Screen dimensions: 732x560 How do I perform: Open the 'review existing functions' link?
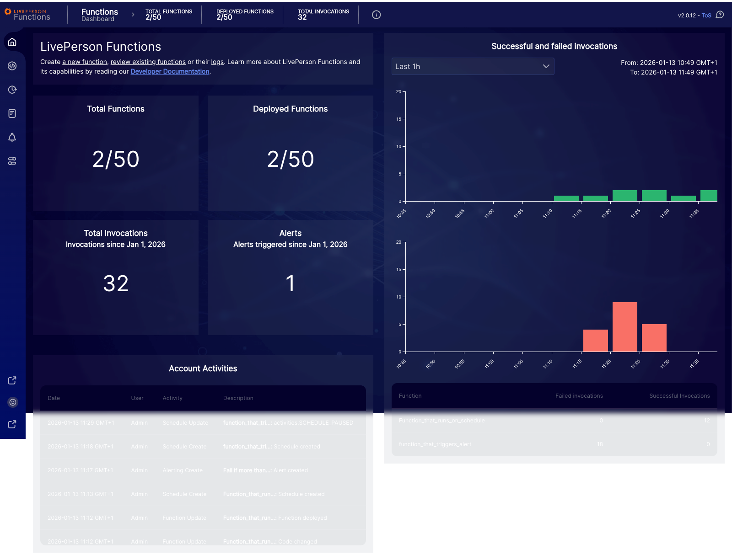pyautogui.click(x=148, y=62)
